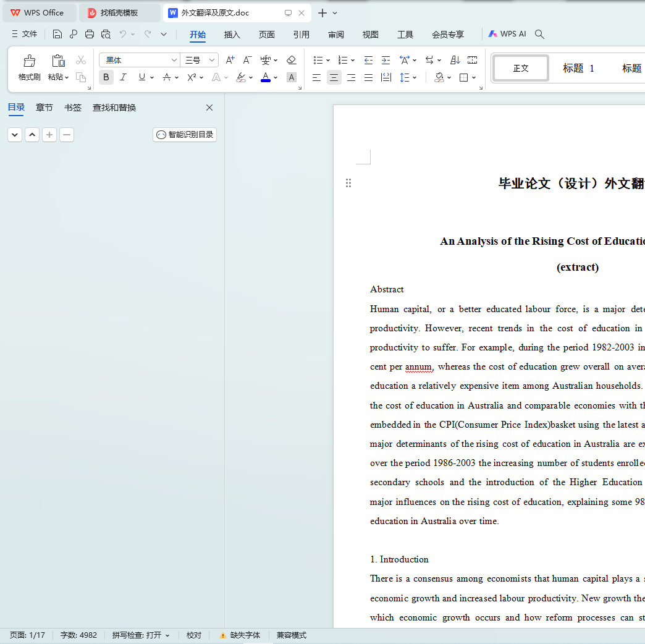The height and width of the screenshot is (644, 645).
Task: Toggle Bold formatting
Action: tap(106, 77)
